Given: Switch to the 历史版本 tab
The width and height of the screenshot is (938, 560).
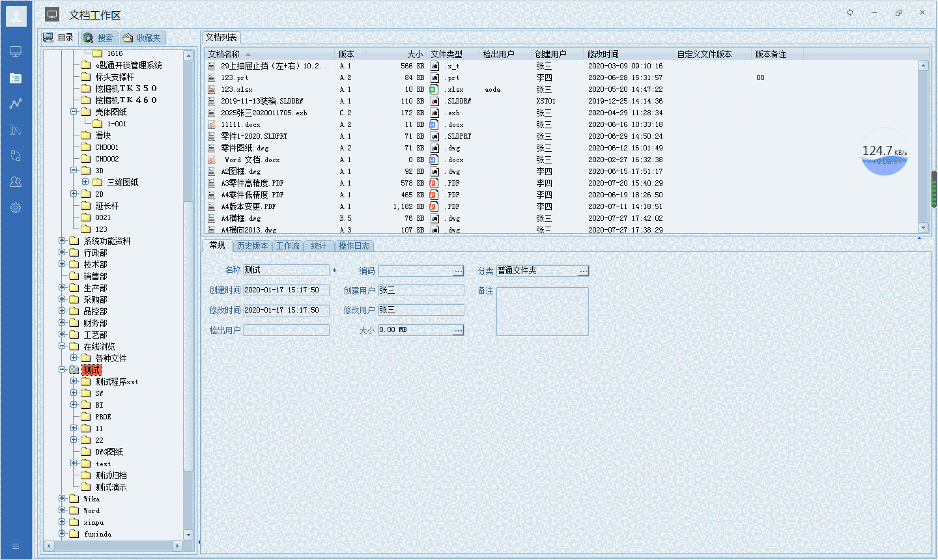Looking at the screenshot, I should point(253,246).
